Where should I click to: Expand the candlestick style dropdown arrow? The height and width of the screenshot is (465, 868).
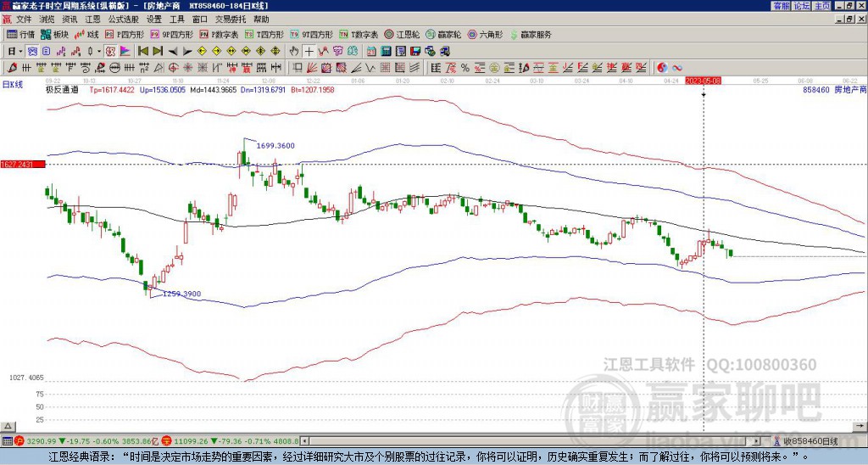(99, 52)
